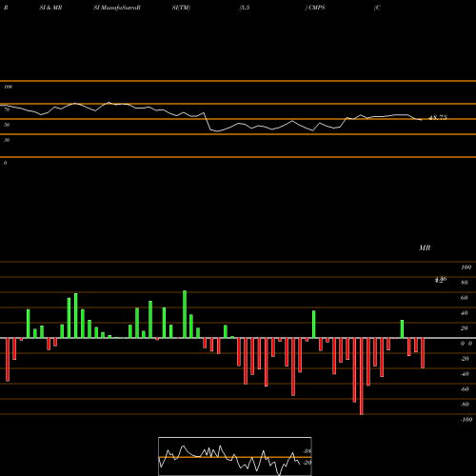Click the 'SI MunafaSutraR' header label
Image resolution: width=476 pixels, height=476 pixels.
click(117, 8)
